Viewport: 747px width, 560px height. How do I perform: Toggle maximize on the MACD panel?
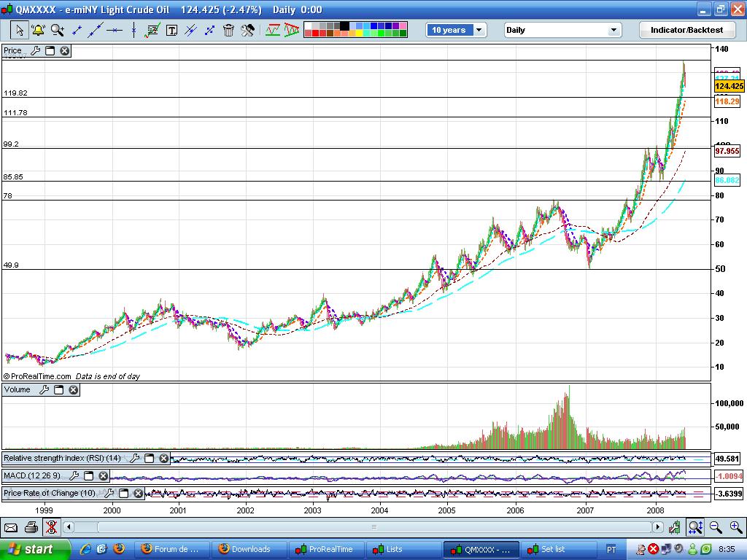pyautogui.click(x=88, y=475)
